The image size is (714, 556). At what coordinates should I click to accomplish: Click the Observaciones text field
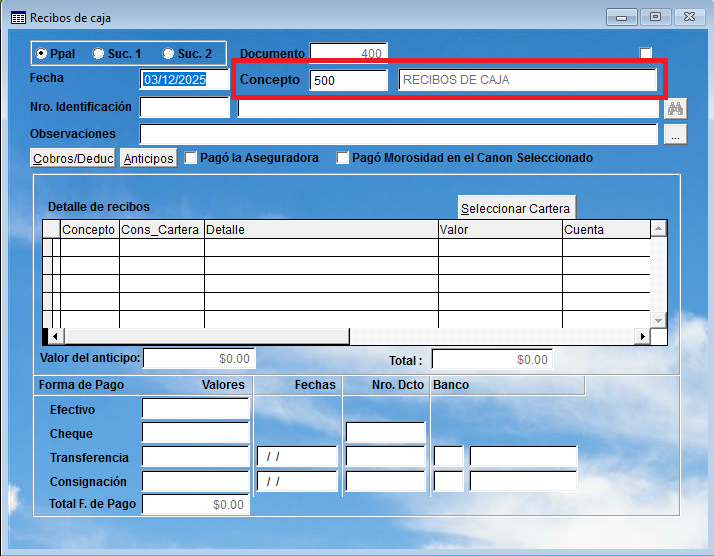click(x=398, y=134)
